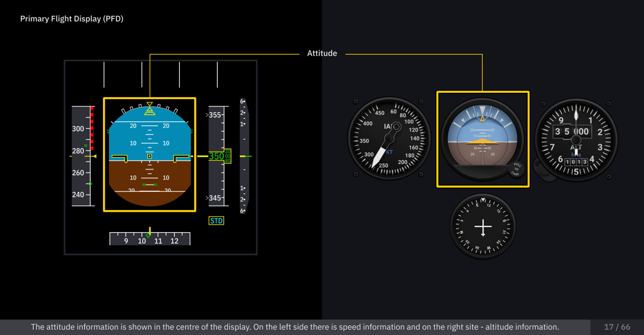Click the 35 000 altimeter digital readout
The height and width of the screenshot is (335, 644).
point(572,132)
